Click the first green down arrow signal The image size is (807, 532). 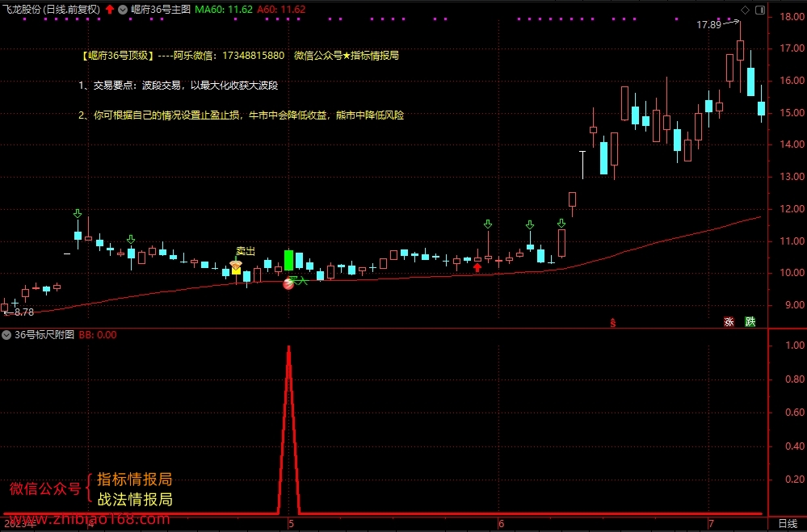coord(78,213)
